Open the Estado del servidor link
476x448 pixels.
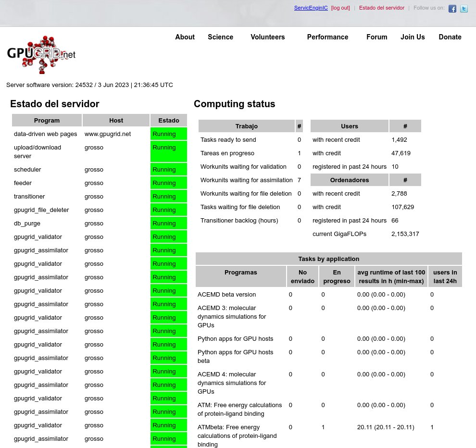click(381, 8)
